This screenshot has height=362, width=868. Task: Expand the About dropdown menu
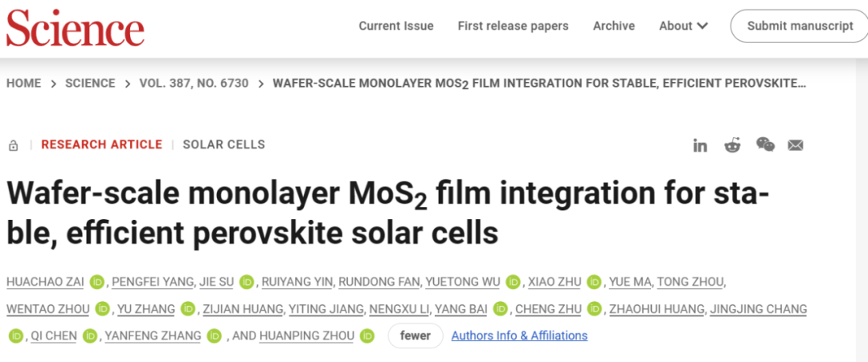(x=683, y=26)
